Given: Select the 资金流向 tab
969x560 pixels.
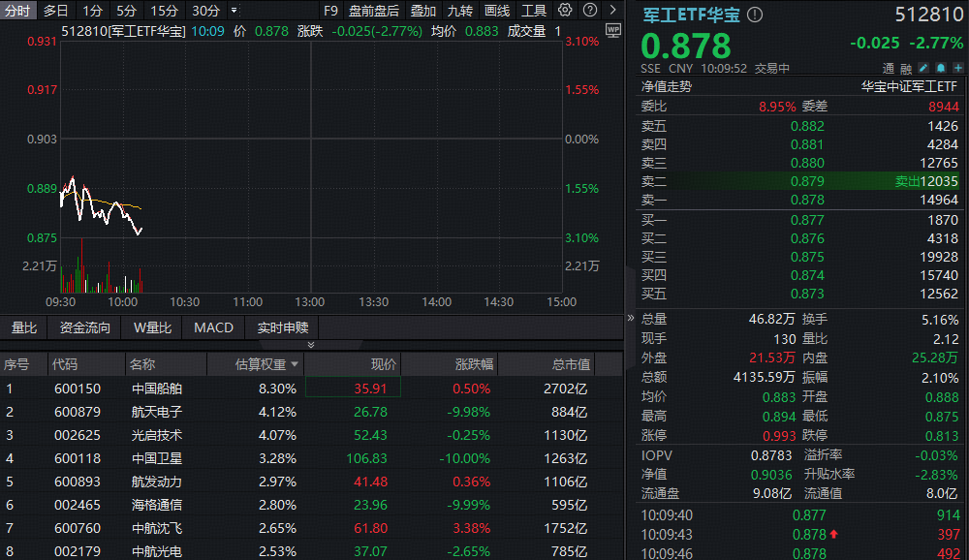Looking at the screenshot, I should click(83, 327).
